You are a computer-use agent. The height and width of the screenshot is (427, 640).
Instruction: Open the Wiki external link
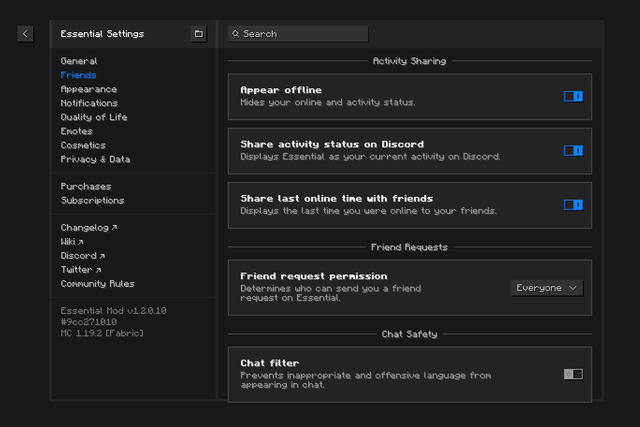[72, 242]
